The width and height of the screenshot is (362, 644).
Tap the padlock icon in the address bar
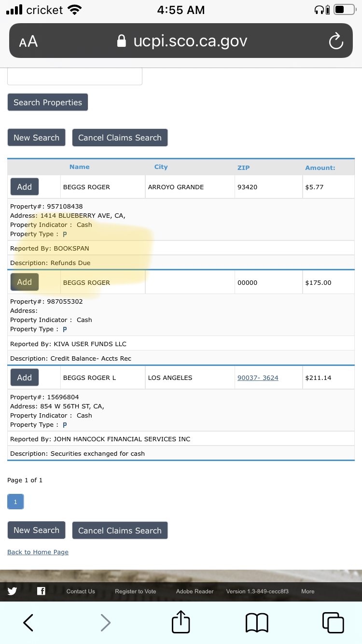(122, 41)
